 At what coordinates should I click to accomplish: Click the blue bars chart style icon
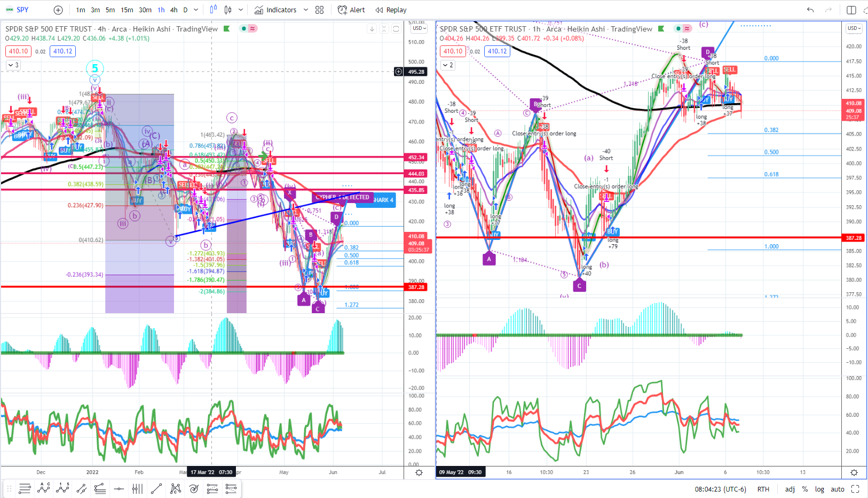coord(214,10)
